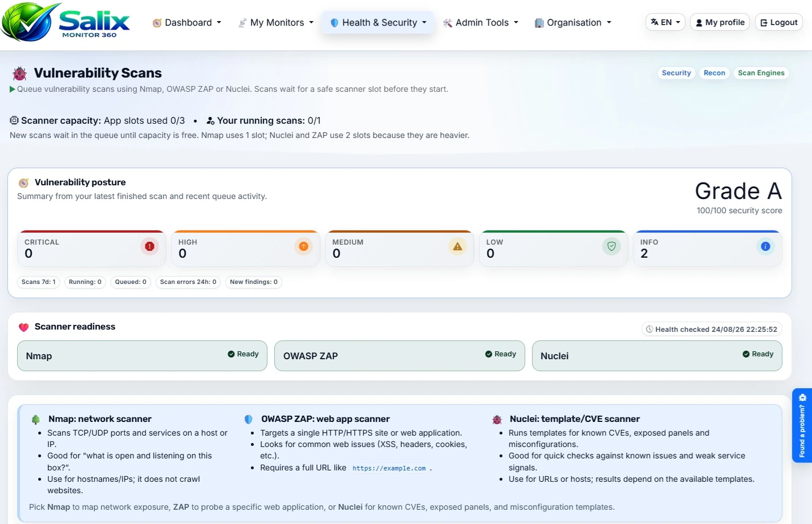The width and height of the screenshot is (812, 524).
Task: Click the Low green shield icon
Action: (x=611, y=246)
